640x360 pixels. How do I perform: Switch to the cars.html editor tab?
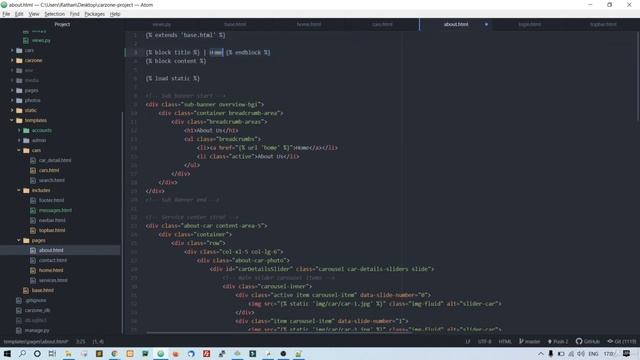pyautogui.click(x=382, y=24)
